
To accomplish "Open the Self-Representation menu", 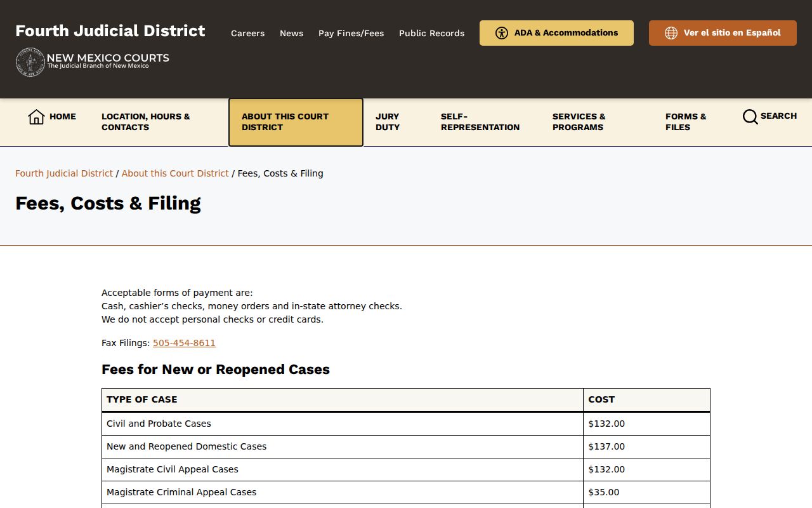I will point(480,122).
